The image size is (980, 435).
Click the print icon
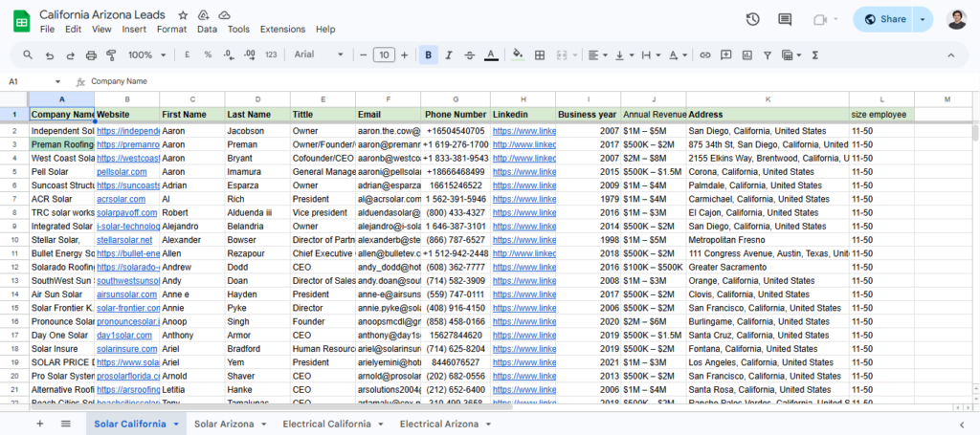click(x=91, y=54)
